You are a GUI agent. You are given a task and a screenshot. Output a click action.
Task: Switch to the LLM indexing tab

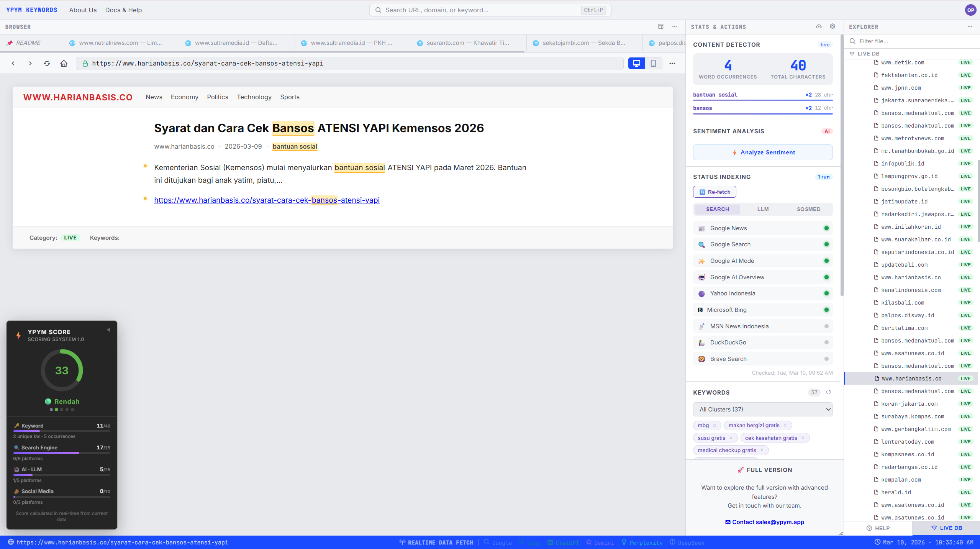[x=763, y=209]
